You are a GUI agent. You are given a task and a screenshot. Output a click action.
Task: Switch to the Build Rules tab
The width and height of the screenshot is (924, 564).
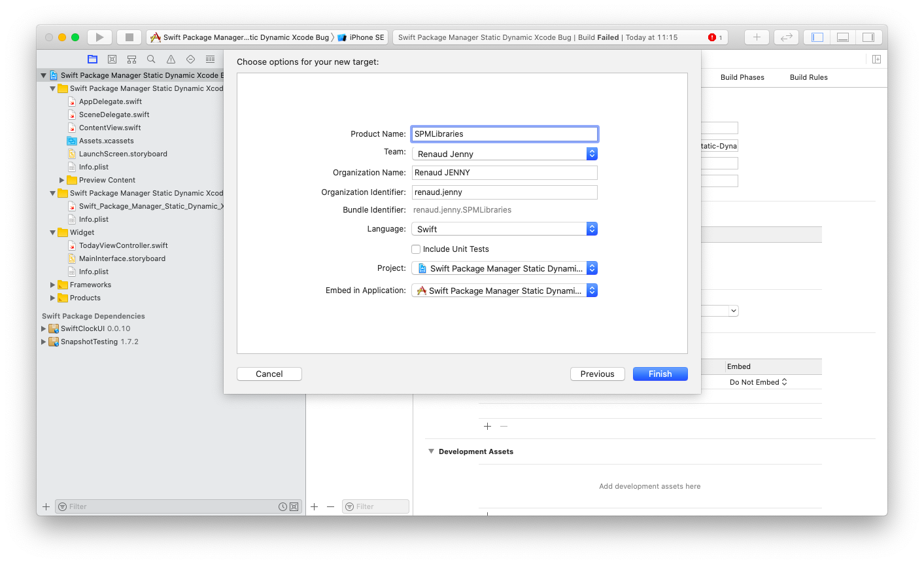tap(808, 77)
